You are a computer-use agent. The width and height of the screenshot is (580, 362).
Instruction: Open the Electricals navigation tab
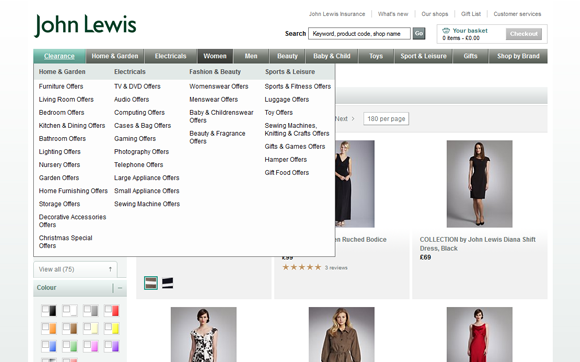pos(171,56)
